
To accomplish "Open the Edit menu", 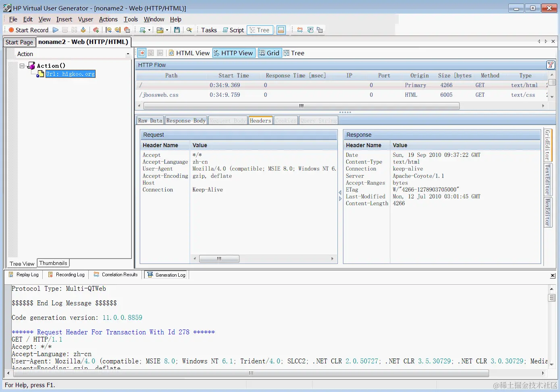I will (28, 19).
